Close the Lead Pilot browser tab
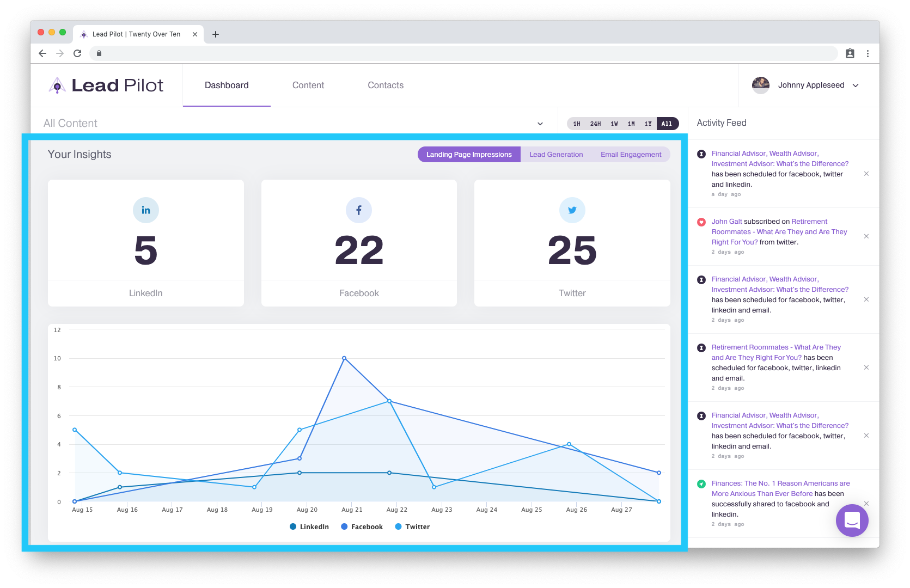Viewport: 910px width, 588px height. click(195, 34)
